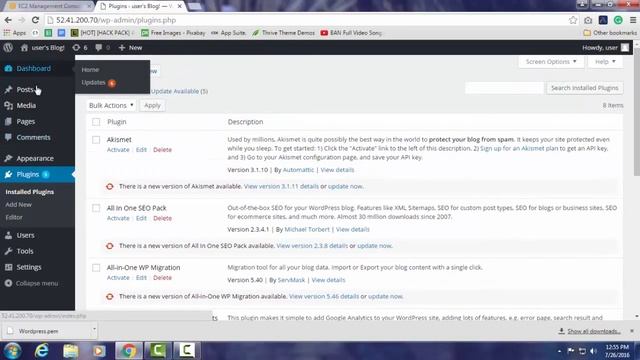Delete the Akismet plugin
This screenshot has height=360, width=640.
point(162,150)
